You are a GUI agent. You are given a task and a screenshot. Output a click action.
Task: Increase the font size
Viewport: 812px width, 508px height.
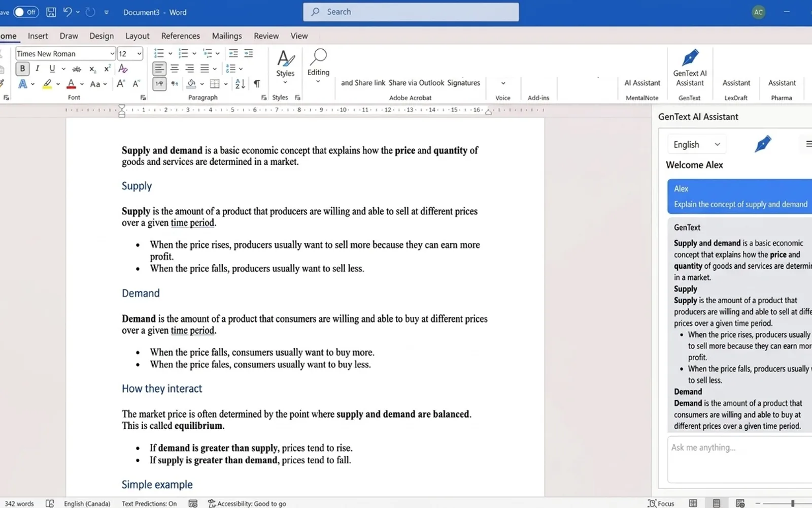pos(121,84)
